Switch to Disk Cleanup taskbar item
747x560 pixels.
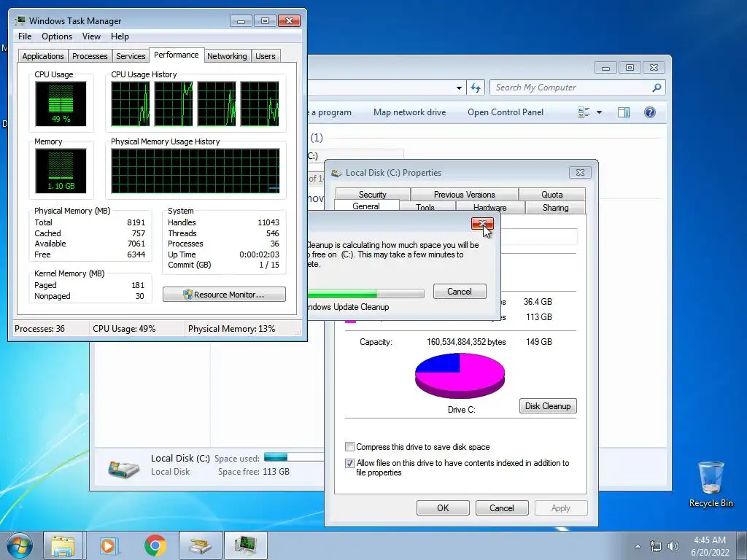[x=200, y=545]
